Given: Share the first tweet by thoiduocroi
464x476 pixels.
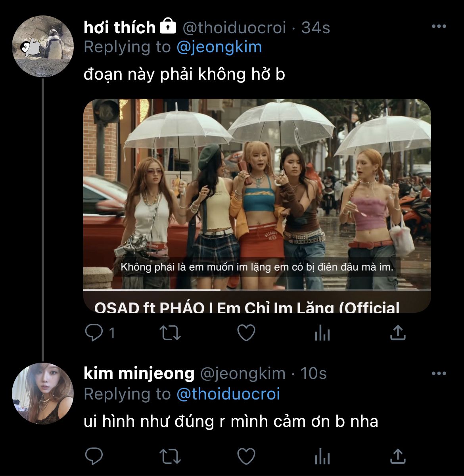Looking at the screenshot, I should 398,333.
